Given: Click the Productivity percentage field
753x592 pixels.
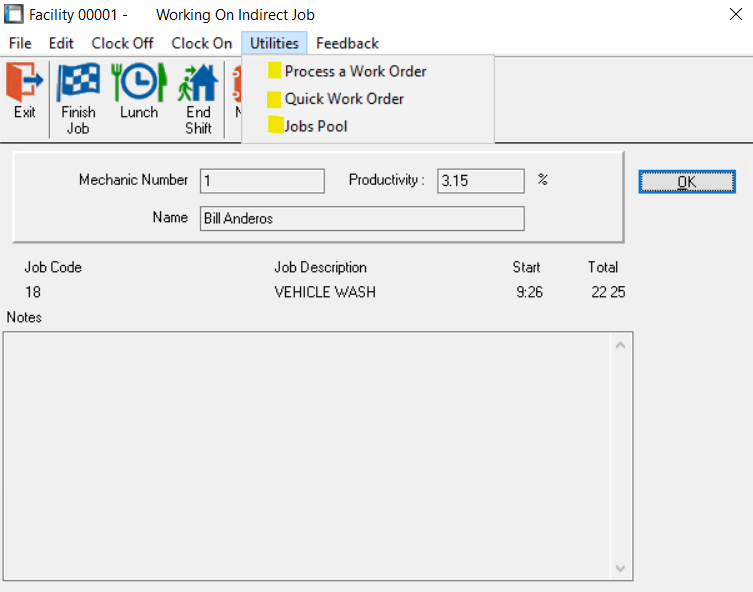Looking at the screenshot, I should pos(480,181).
